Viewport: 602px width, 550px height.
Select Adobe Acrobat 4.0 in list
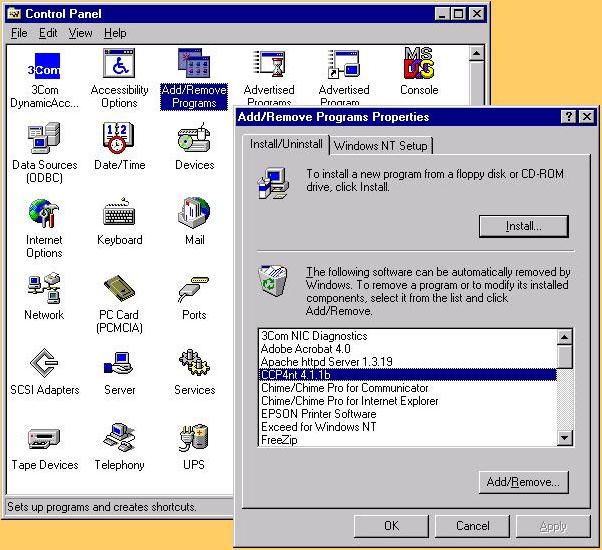(407, 349)
